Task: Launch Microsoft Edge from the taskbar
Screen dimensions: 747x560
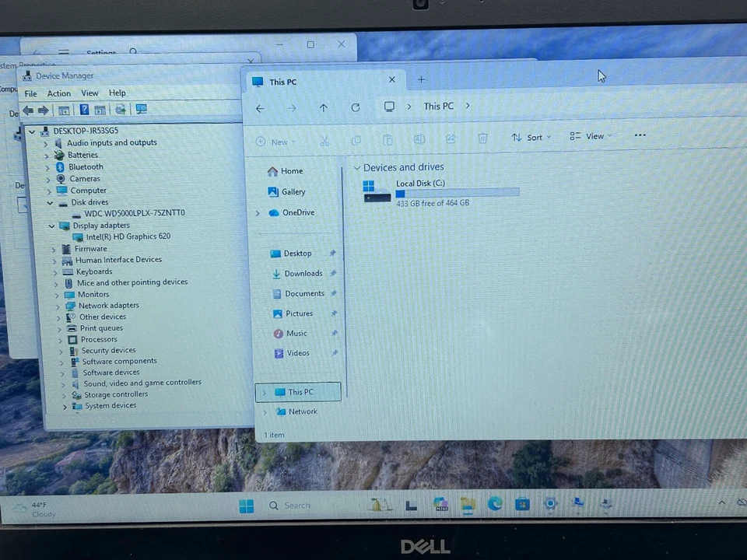Action: pyautogui.click(x=495, y=504)
